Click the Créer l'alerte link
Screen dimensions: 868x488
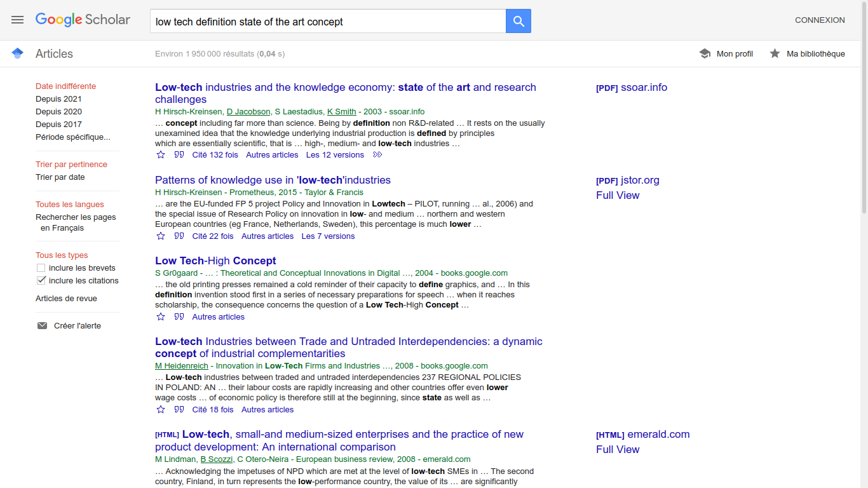(78, 325)
